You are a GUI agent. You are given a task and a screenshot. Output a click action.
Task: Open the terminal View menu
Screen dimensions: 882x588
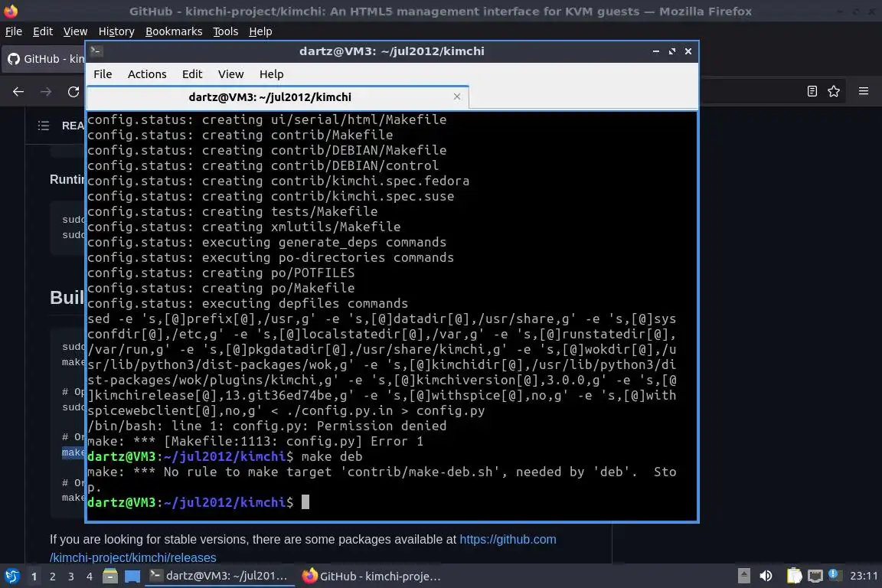pyautogui.click(x=230, y=74)
